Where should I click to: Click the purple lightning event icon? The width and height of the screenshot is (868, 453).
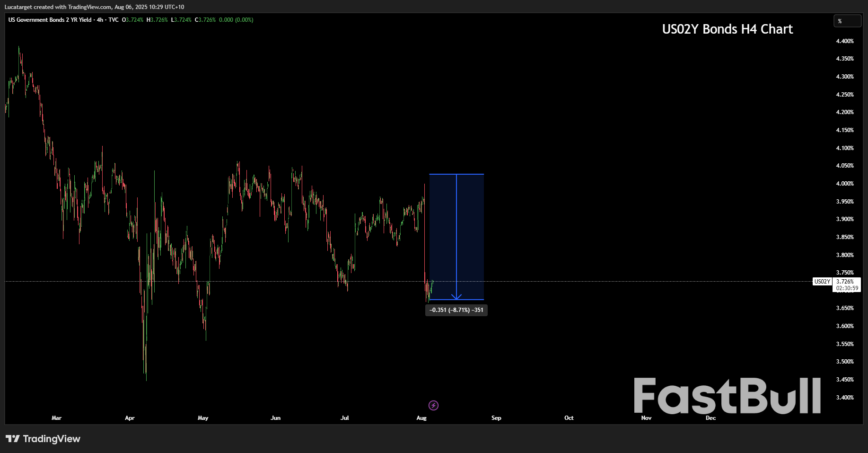433,405
